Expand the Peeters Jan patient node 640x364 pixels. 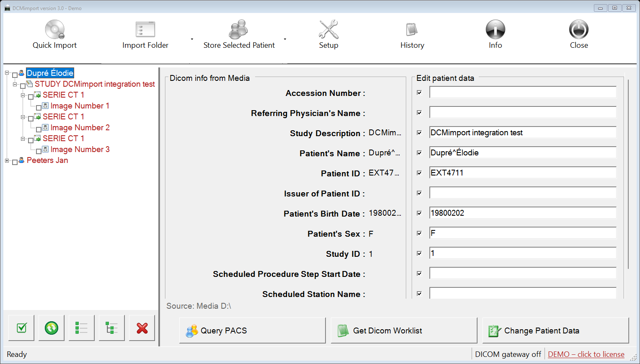pyautogui.click(x=7, y=160)
